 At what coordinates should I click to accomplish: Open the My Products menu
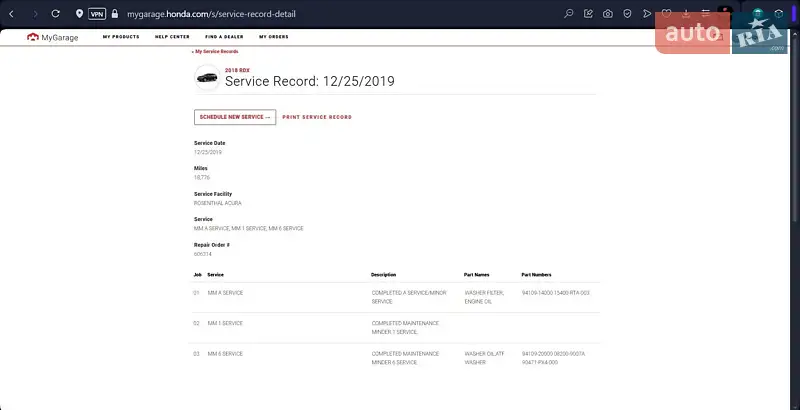(x=121, y=37)
